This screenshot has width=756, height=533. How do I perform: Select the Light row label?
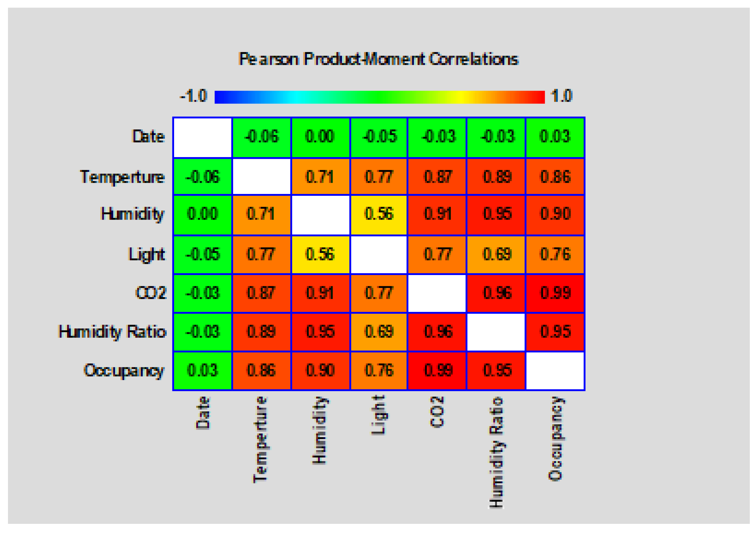point(147,254)
